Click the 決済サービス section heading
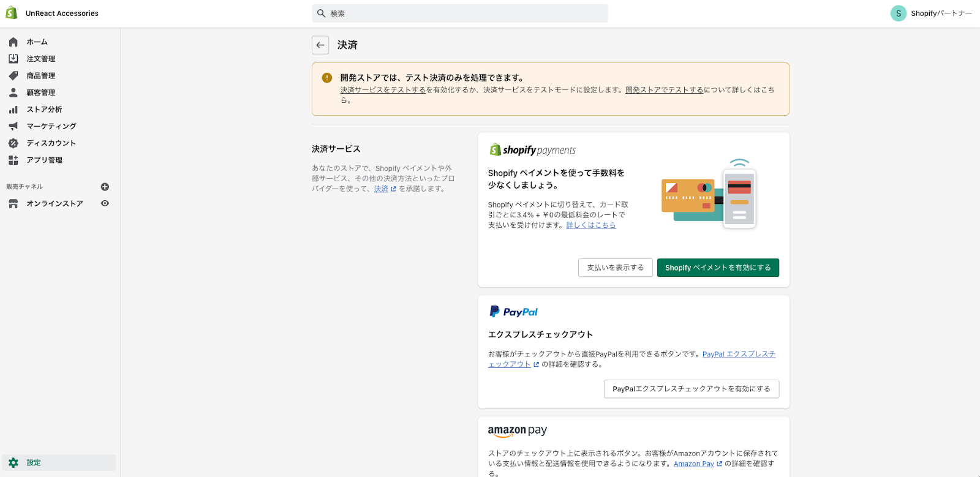This screenshot has height=477, width=980. [336, 149]
